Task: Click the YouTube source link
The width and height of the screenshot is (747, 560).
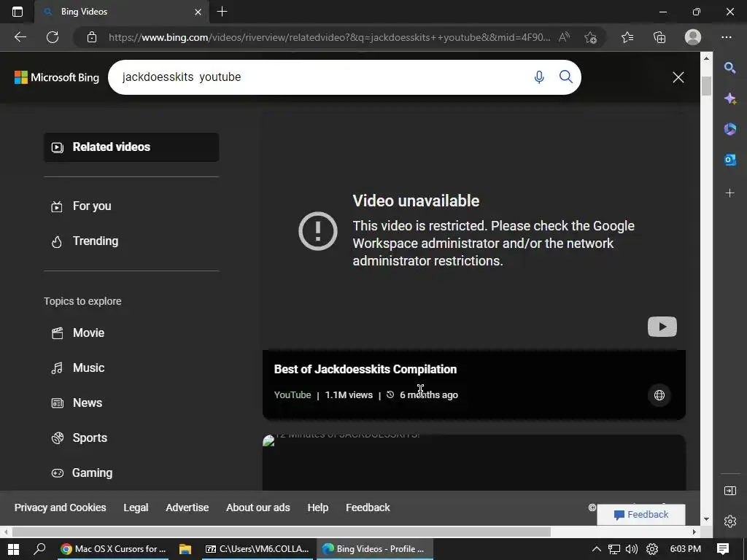Action: tap(293, 394)
